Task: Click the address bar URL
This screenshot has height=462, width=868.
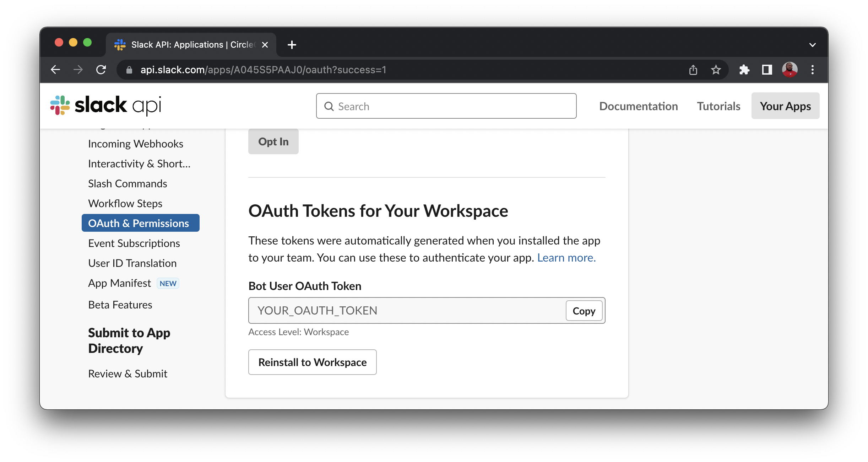Action: (263, 70)
